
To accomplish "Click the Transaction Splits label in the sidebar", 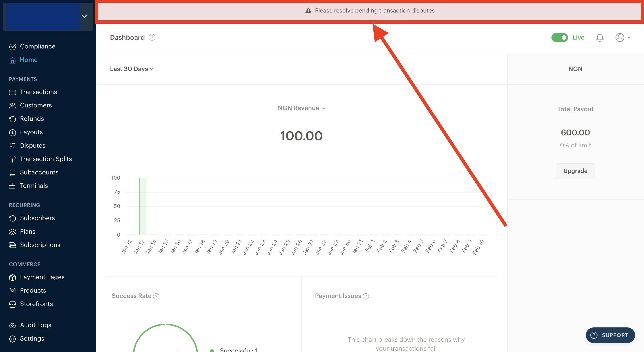I will (46, 159).
